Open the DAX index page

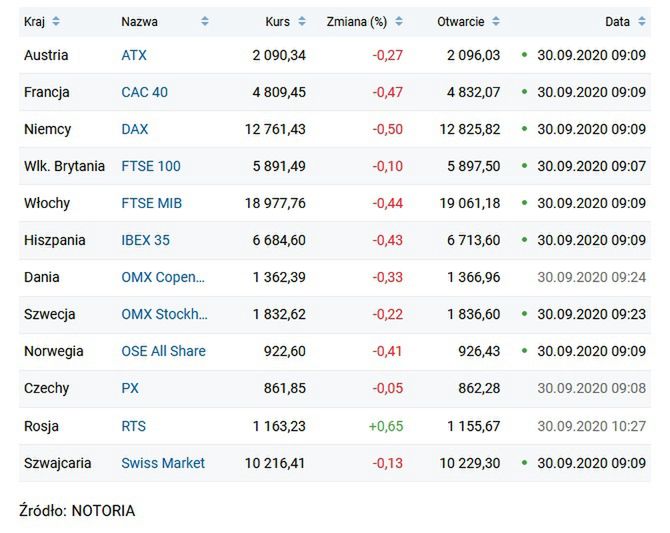[x=135, y=129]
